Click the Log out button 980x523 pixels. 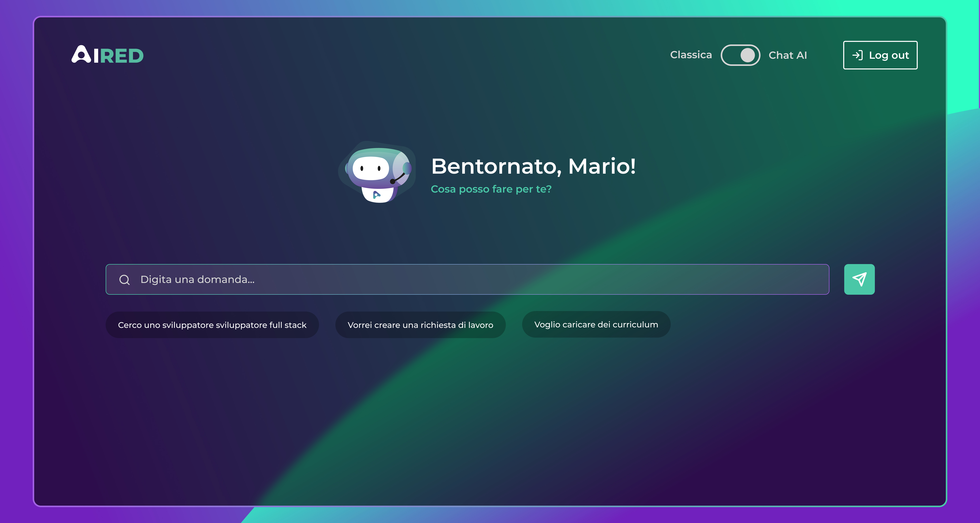[x=880, y=55]
